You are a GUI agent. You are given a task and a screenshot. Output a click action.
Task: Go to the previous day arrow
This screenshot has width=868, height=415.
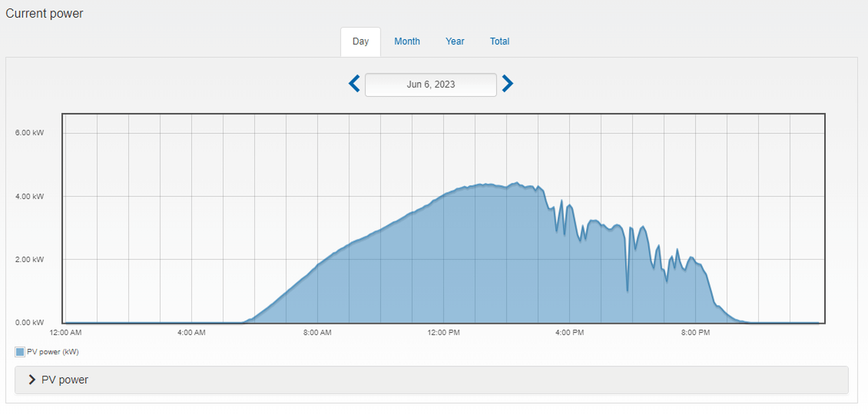pos(354,84)
